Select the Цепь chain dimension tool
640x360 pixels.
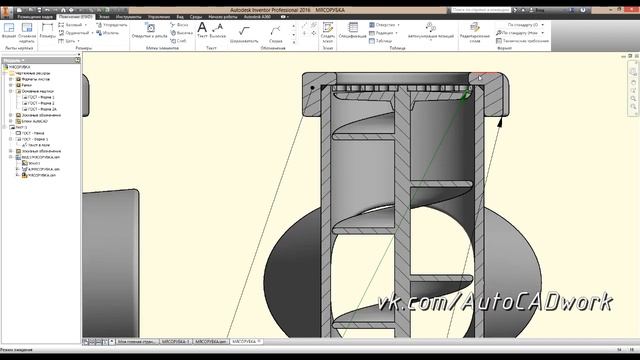click(67, 41)
